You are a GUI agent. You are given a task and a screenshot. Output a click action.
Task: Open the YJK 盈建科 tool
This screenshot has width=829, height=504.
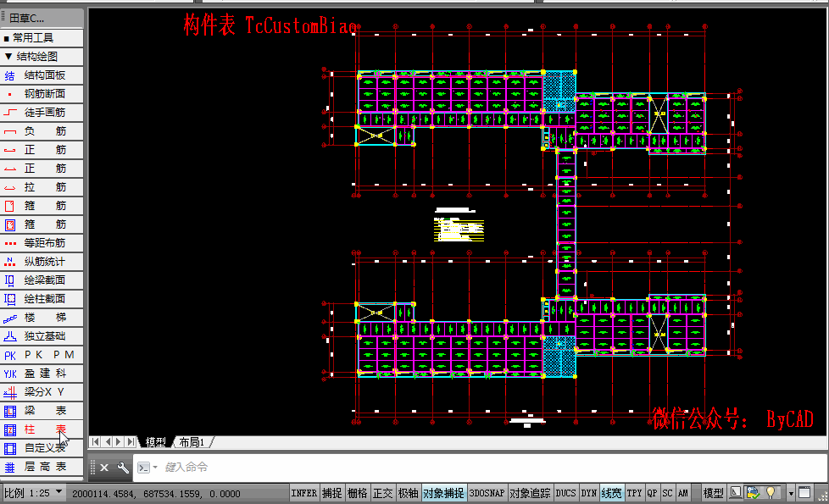click(x=42, y=374)
